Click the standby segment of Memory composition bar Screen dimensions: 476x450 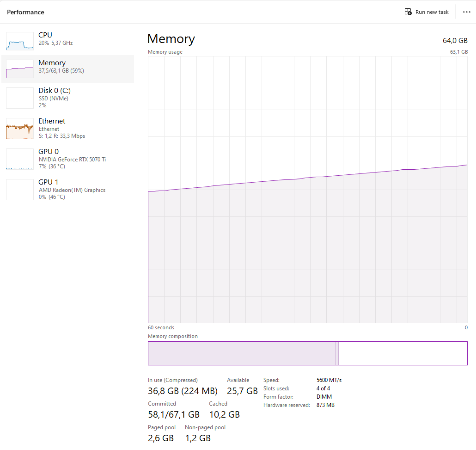(x=363, y=353)
